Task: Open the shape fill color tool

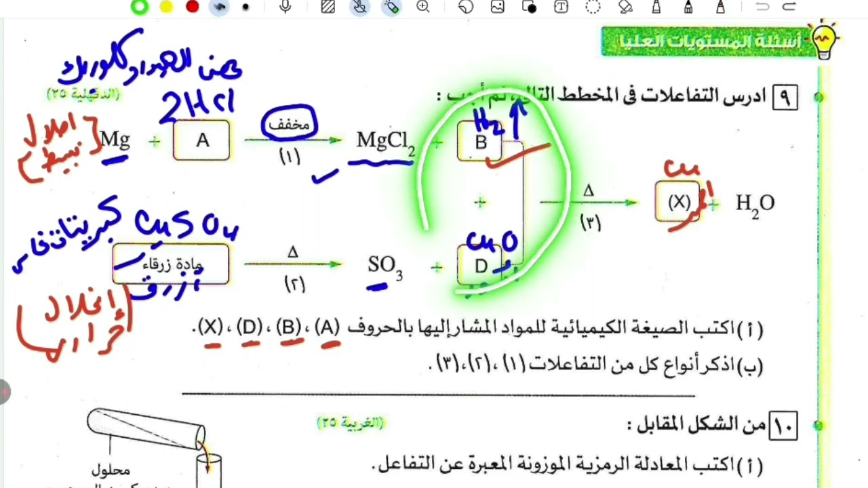Action: 530,7
